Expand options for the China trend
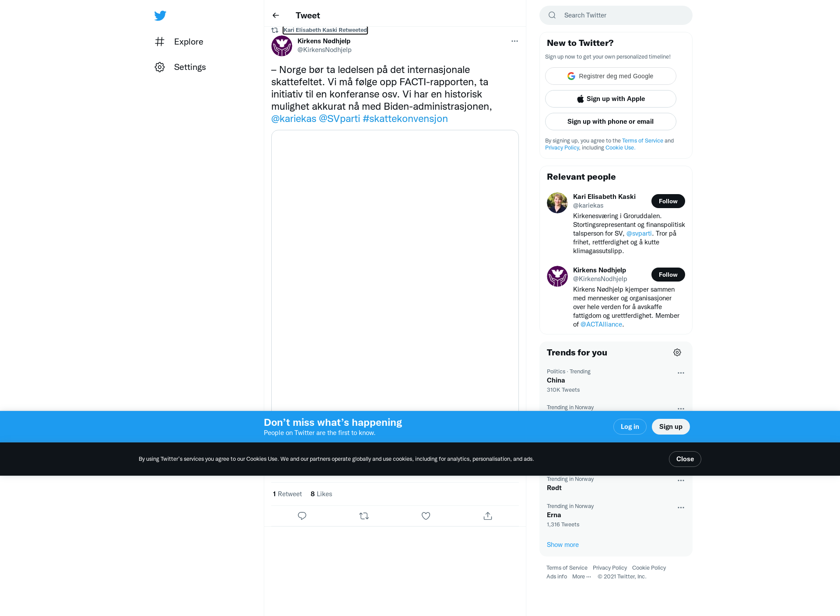This screenshot has width=840, height=616. tap(681, 373)
